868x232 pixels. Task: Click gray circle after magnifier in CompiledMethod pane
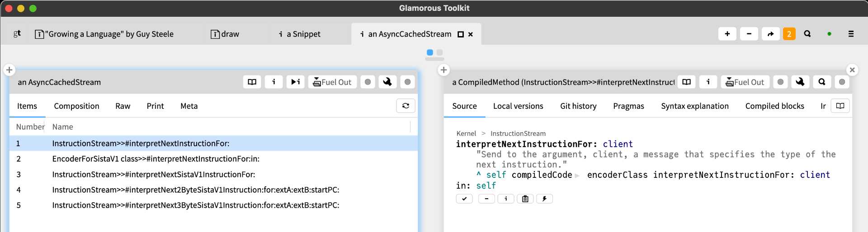pyautogui.click(x=842, y=82)
